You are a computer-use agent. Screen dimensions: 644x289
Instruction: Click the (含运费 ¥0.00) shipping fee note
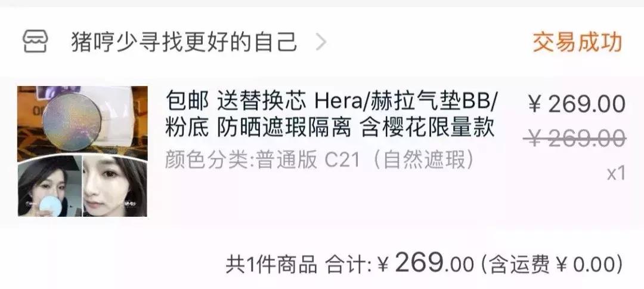pos(552,265)
